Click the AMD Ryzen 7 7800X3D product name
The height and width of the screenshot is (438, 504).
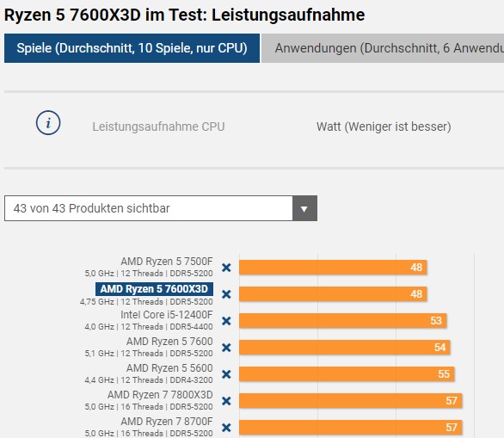[160, 395]
